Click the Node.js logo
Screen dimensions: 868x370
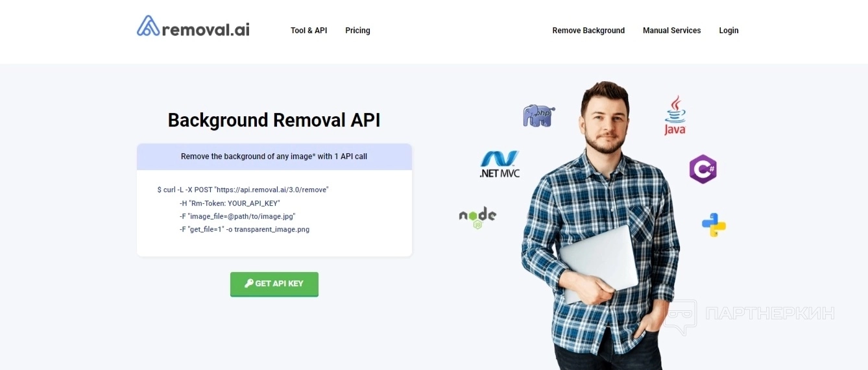pos(477,218)
